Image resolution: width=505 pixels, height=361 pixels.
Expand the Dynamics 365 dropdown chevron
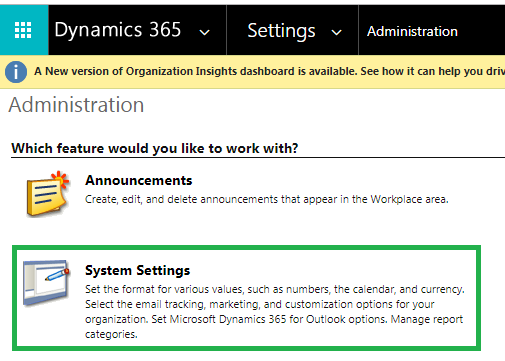(204, 32)
